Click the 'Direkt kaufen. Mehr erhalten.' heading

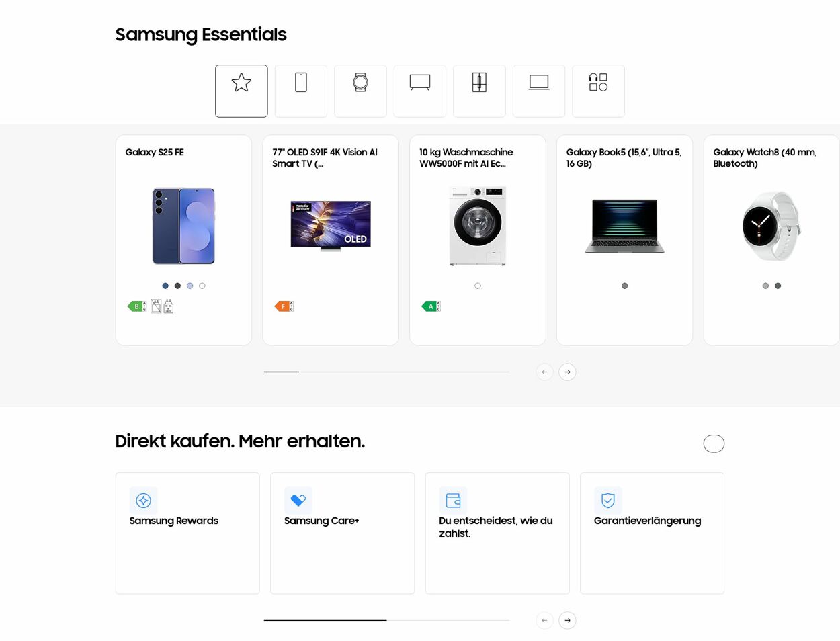point(240,441)
